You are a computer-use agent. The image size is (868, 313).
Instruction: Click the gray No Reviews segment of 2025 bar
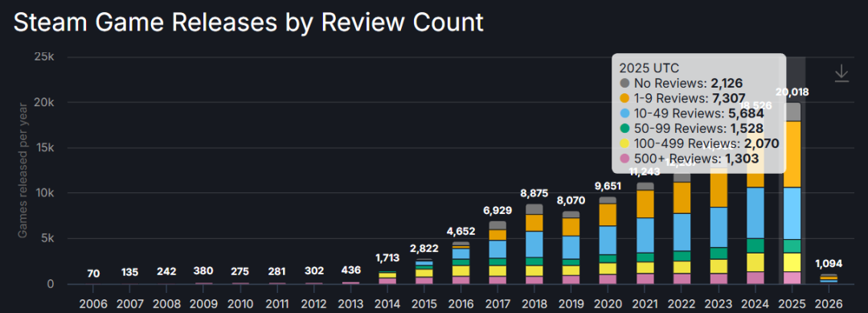pos(792,112)
